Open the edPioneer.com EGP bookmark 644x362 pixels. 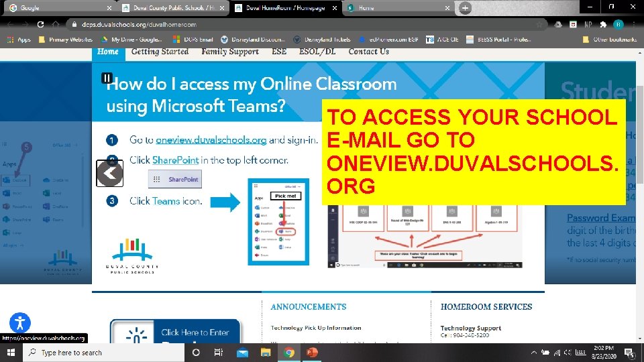[388, 40]
